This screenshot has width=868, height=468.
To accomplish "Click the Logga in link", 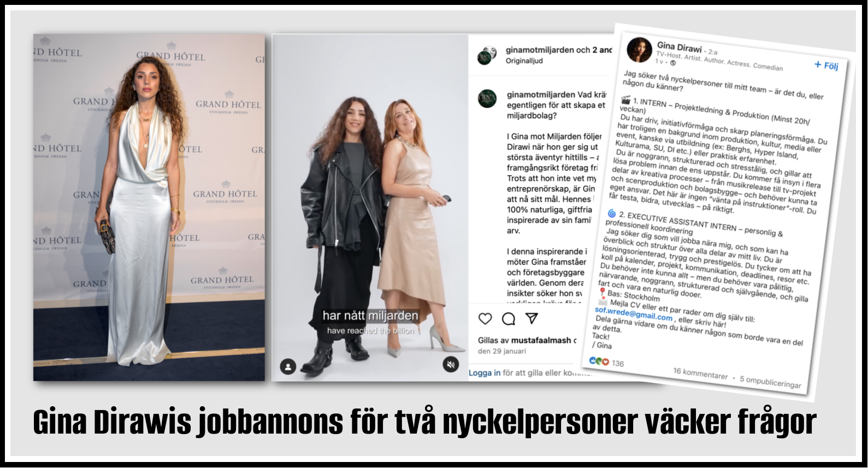I will pos(485,373).
